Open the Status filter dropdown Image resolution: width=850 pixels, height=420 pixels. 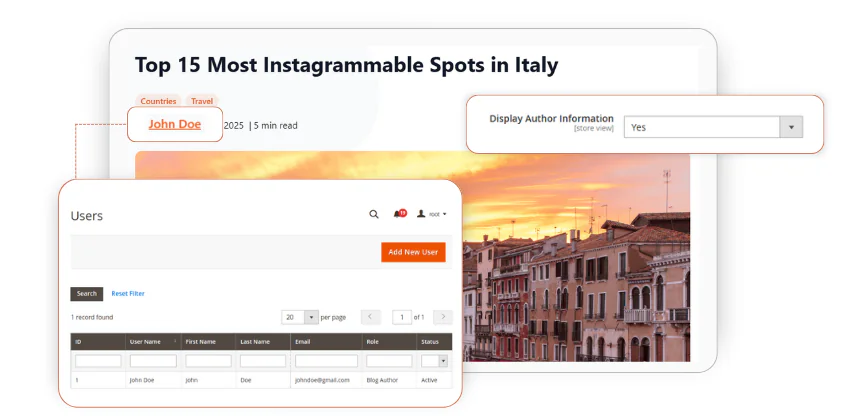click(435, 361)
